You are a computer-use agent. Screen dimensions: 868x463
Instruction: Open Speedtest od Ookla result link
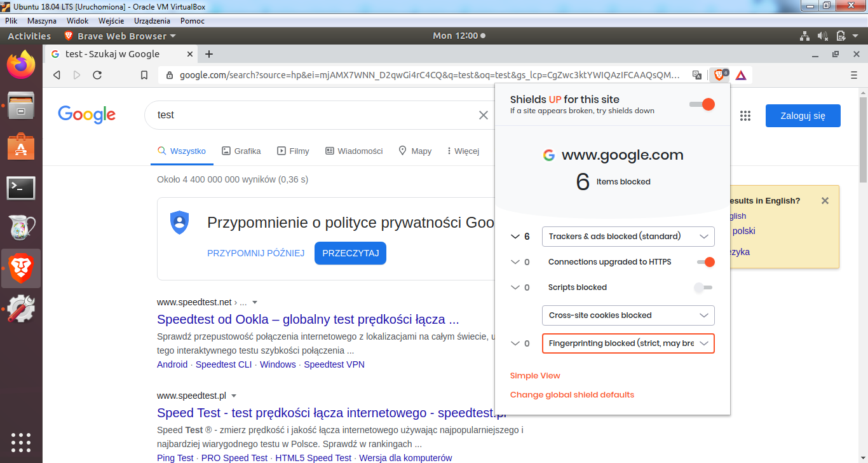click(x=308, y=319)
